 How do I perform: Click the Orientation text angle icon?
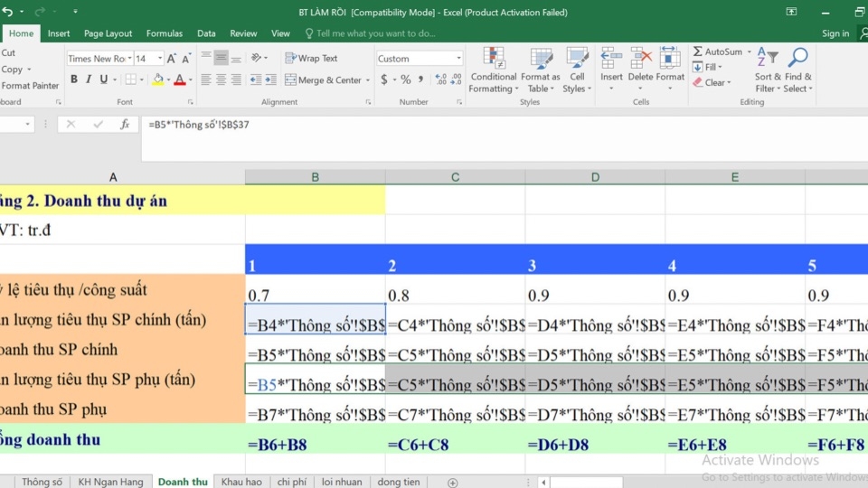pos(256,58)
